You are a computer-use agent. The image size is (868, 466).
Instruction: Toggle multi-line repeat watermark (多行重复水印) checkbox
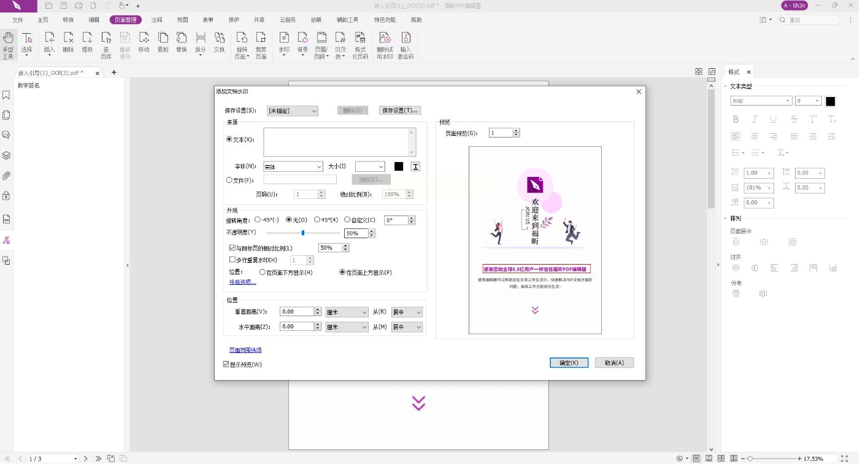coord(232,260)
